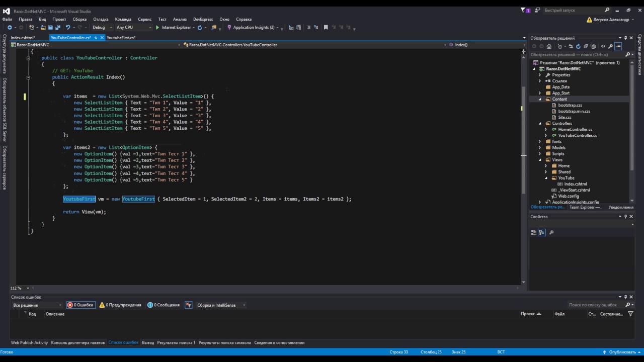Click the Preview Selected Items icon
This screenshot has width=644, height=362.
pyautogui.click(x=618, y=46)
